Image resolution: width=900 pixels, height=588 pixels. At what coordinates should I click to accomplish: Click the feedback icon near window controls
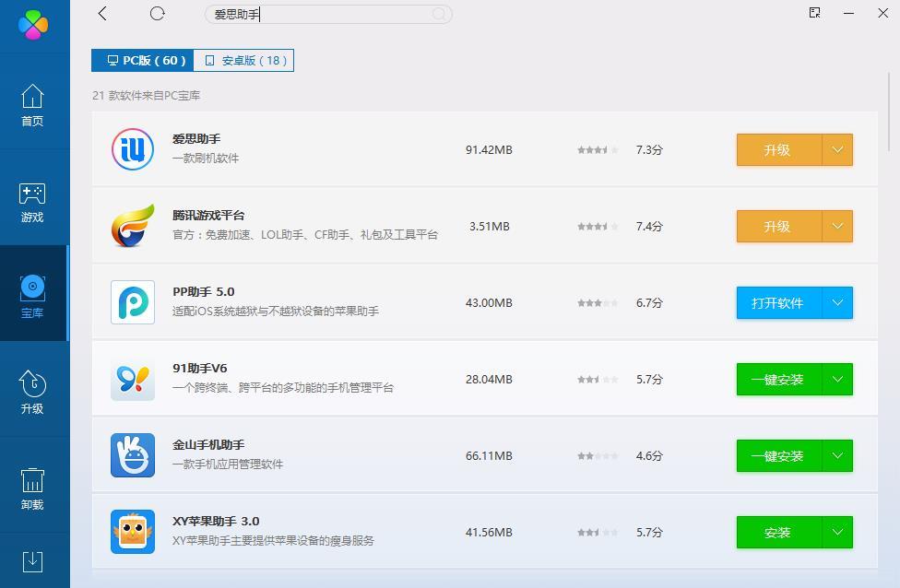[x=813, y=12]
